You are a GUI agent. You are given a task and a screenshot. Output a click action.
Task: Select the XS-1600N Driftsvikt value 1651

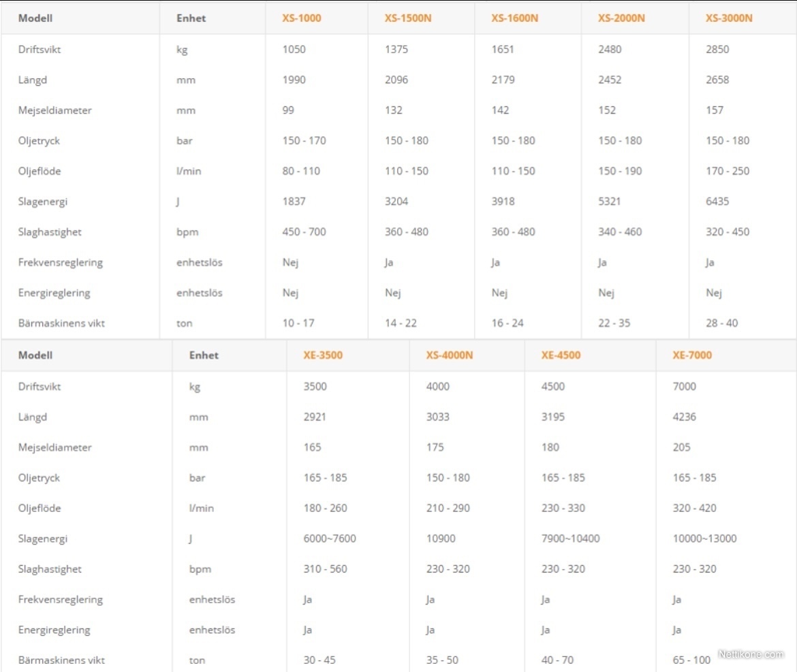pos(503,49)
